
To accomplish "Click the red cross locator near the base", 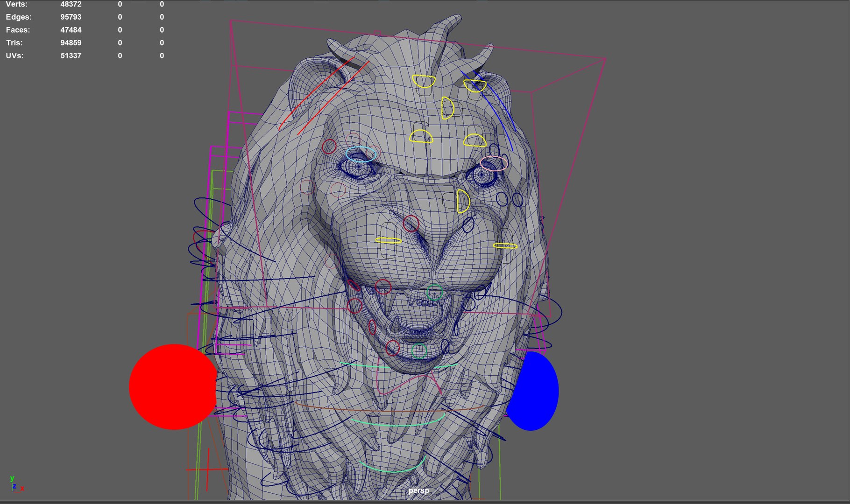I will click(x=207, y=469).
